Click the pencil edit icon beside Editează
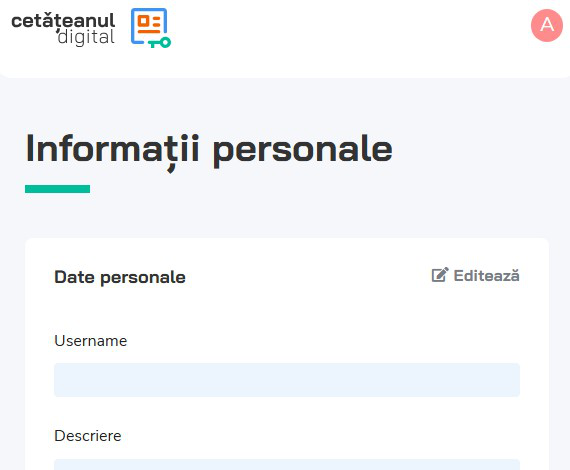 440,275
